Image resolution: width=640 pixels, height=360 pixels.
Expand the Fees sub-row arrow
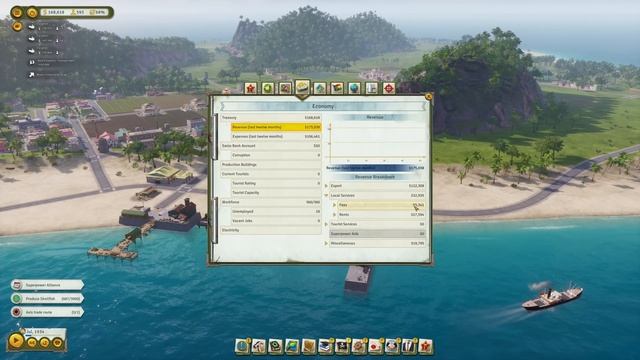point(334,205)
